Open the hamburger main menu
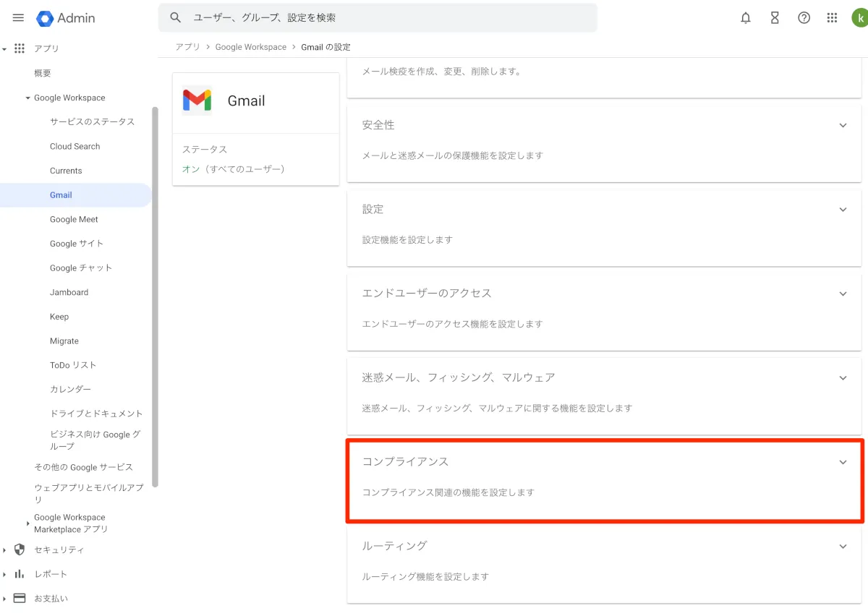 click(x=19, y=18)
